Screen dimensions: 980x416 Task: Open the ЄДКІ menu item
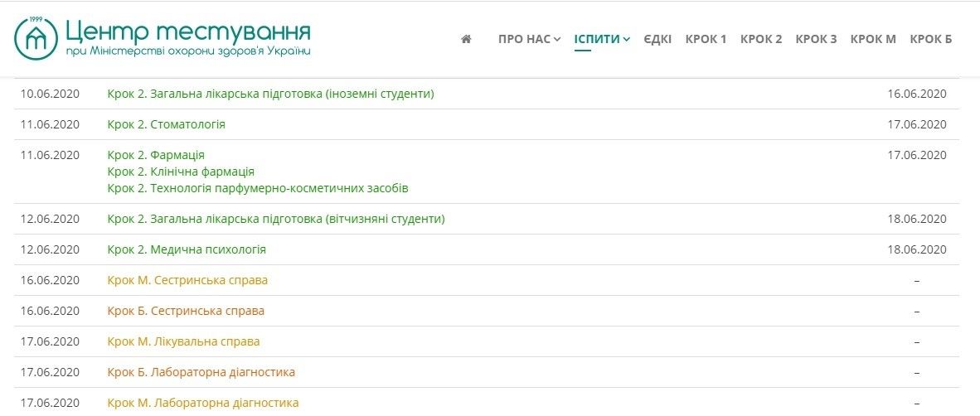[x=657, y=39]
